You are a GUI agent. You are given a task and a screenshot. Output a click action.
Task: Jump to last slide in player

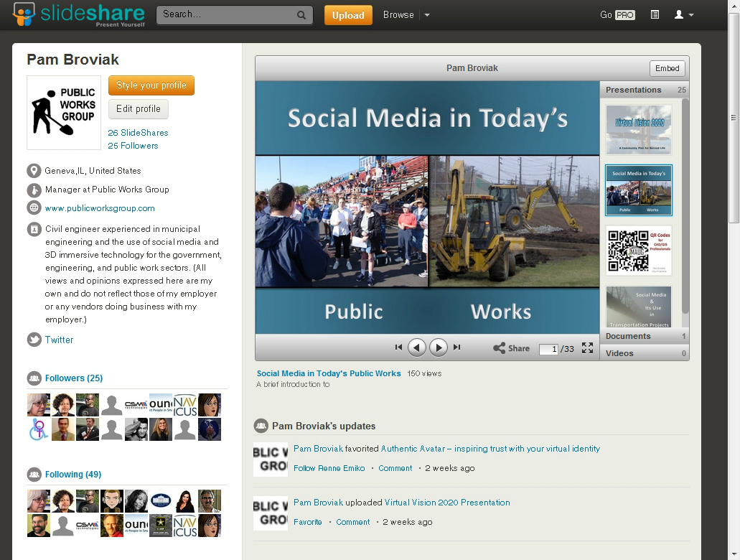(456, 347)
